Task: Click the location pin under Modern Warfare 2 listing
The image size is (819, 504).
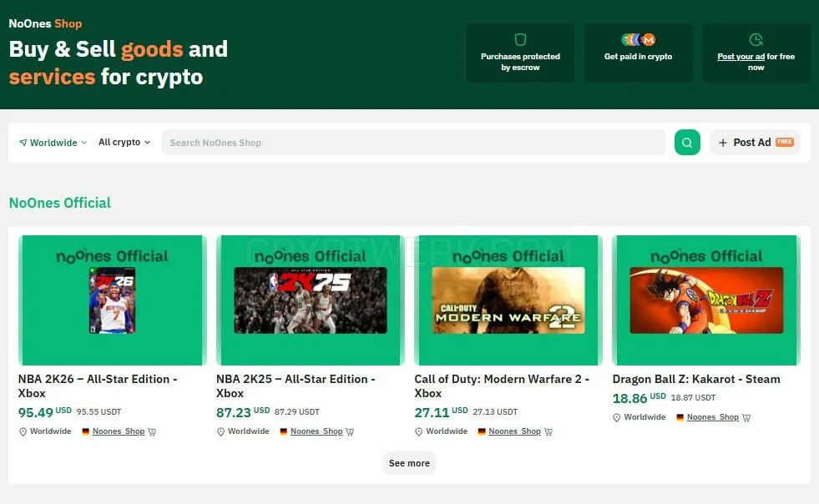Action: tap(419, 432)
